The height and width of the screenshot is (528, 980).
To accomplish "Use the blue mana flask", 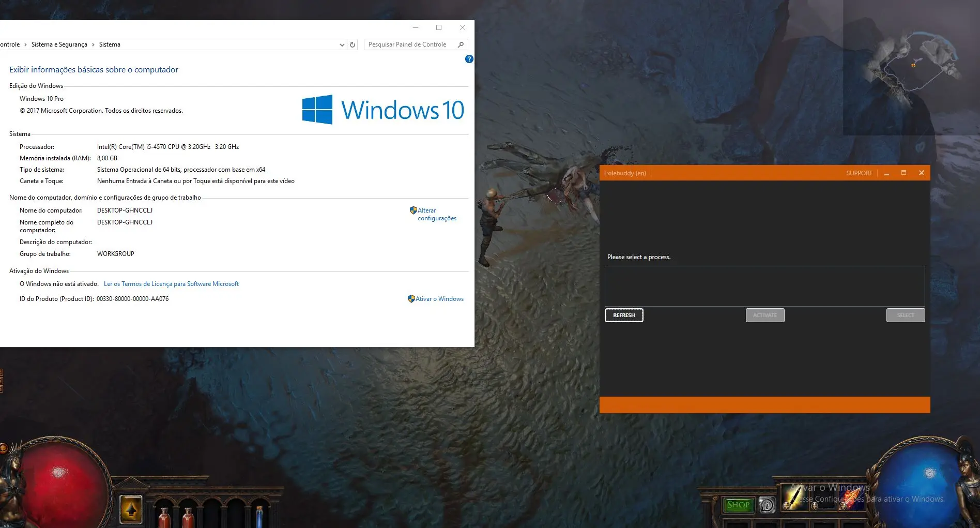I will pyautogui.click(x=259, y=516).
